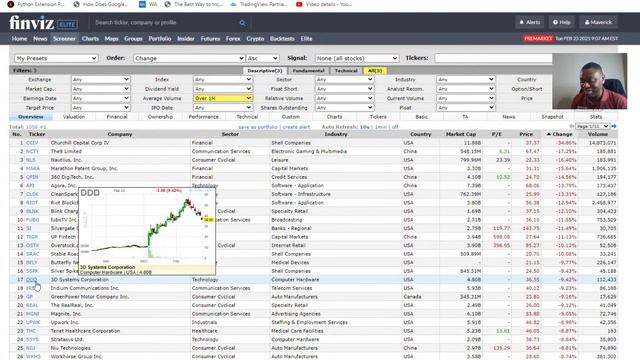Image resolution: width=640 pixels, height=360 pixels.
Task: Switch to the Snapshot view tab
Action: [552, 117]
